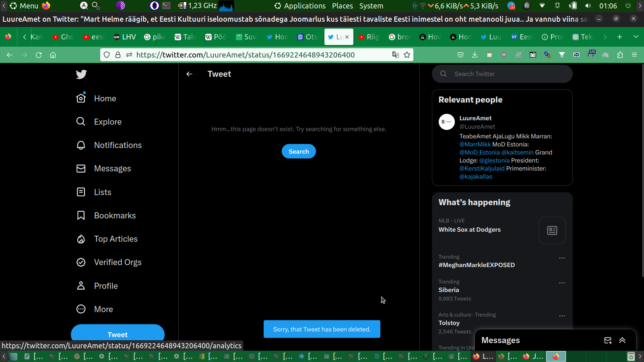Open the notification bell in system tray

click(557, 6)
